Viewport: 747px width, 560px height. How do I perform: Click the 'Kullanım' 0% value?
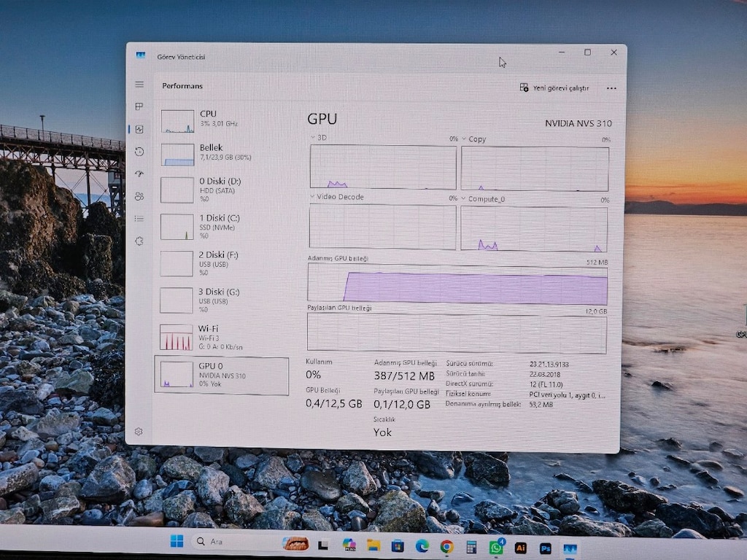tap(313, 375)
